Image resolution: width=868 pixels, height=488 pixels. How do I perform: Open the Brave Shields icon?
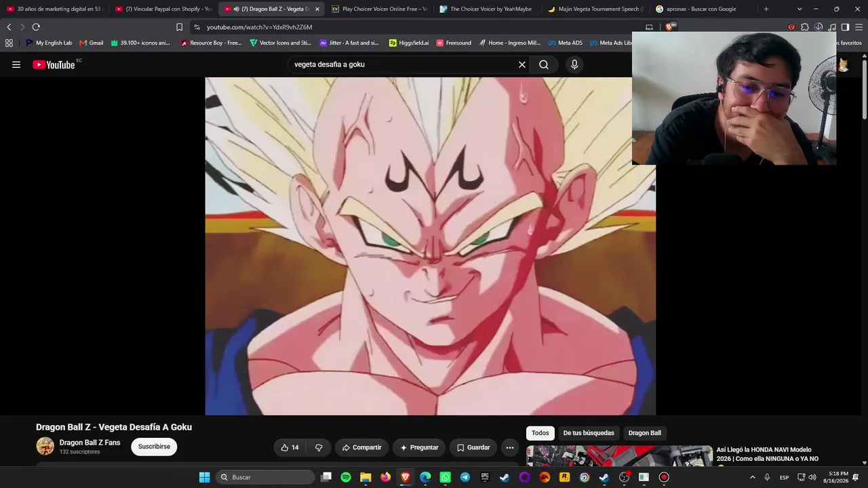tap(670, 27)
